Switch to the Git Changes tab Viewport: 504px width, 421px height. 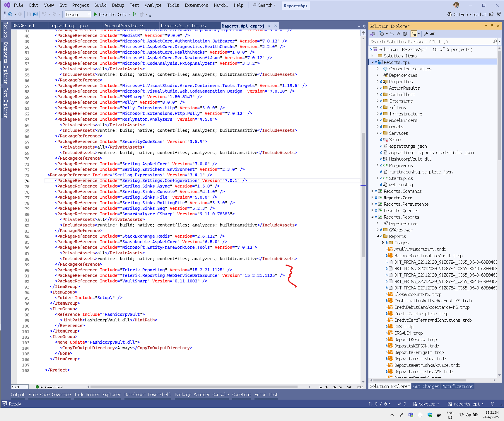[x=426, y=386]
